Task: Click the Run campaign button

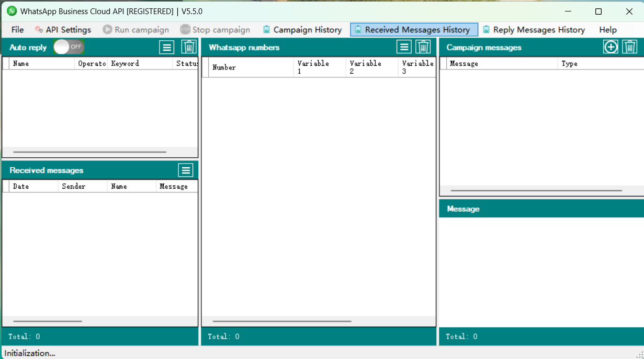Action: 135,30
